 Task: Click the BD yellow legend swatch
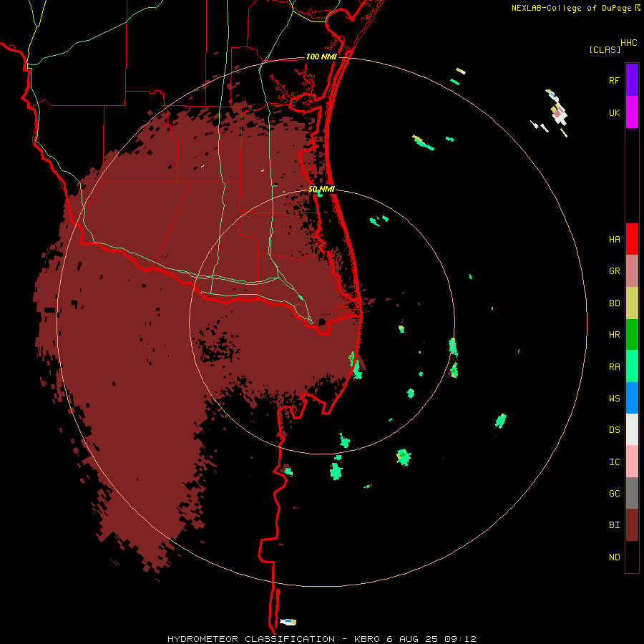[x=632, y=303]
